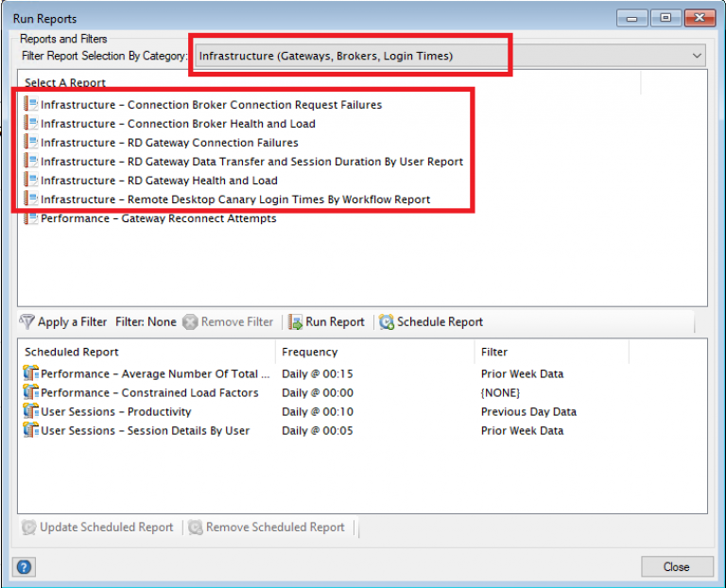Click icon of User Sessions – Productivity report
Image resolution: width=726 pixels, height=588 pixels.
(x=31, y=410)
